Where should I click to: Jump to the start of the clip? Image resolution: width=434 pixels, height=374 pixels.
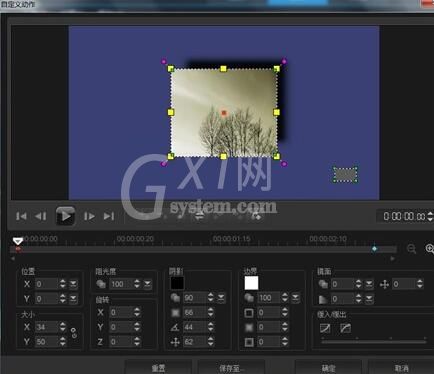pyautogui.click(x=21, y=216)
